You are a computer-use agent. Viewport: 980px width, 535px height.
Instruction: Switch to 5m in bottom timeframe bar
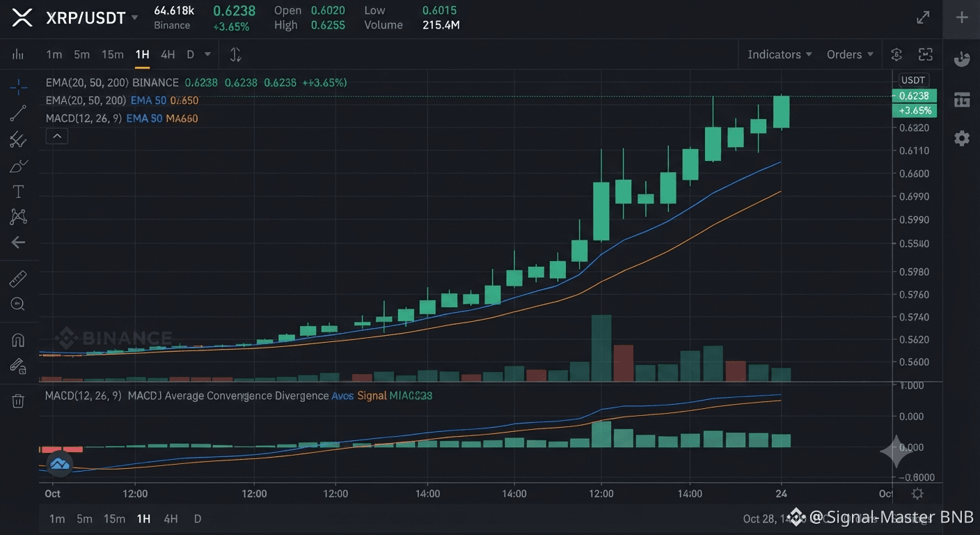84,518
